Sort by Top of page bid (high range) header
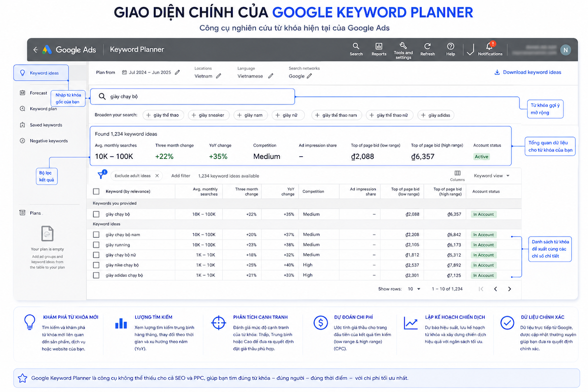Image resolution: width=588 pixels, height=392 pixels. [x=447, y=192]
